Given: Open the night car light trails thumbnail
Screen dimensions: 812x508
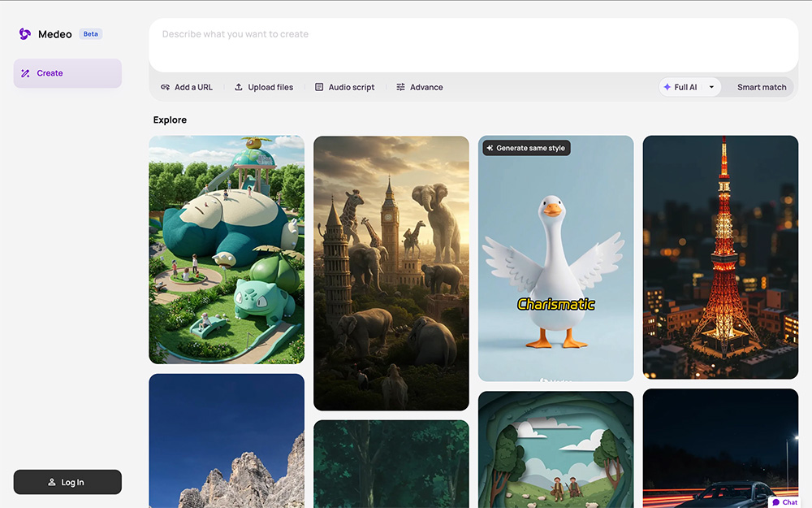Looking at the screenshot, I should pos(721,449).
